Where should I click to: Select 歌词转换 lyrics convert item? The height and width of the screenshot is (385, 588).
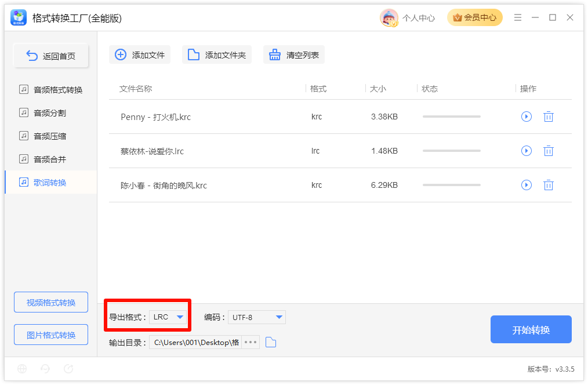pyautogui.click(x=50, y=183)
